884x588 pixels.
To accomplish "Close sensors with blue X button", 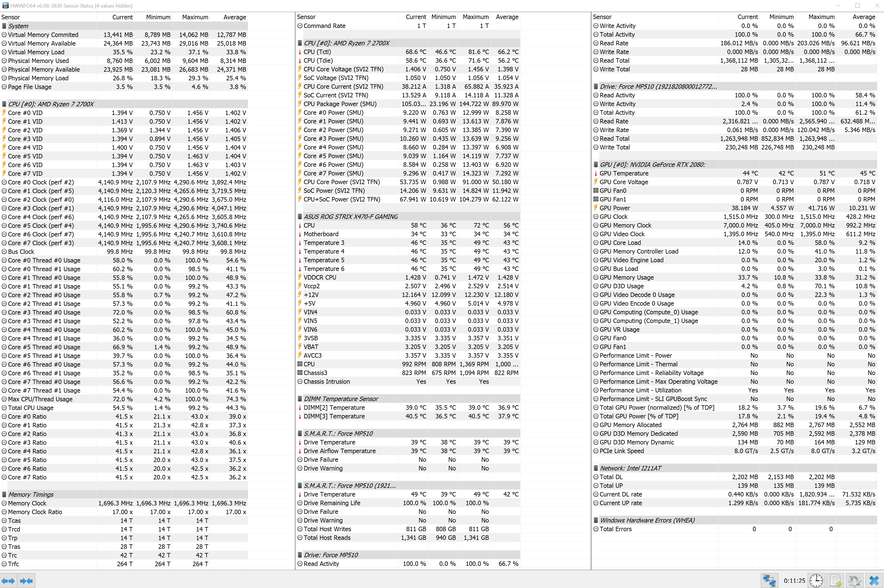I will click(874, 581).
